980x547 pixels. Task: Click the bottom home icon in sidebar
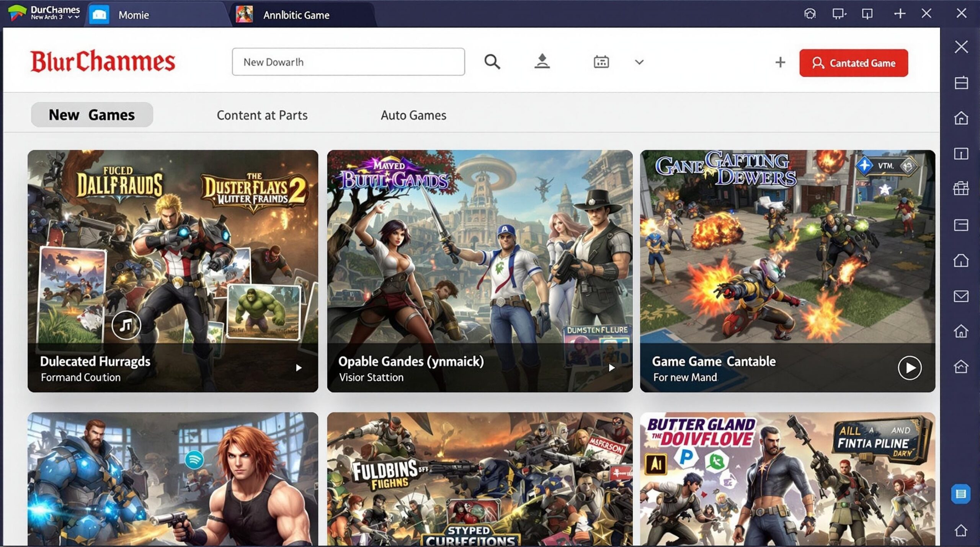point(961,530)
